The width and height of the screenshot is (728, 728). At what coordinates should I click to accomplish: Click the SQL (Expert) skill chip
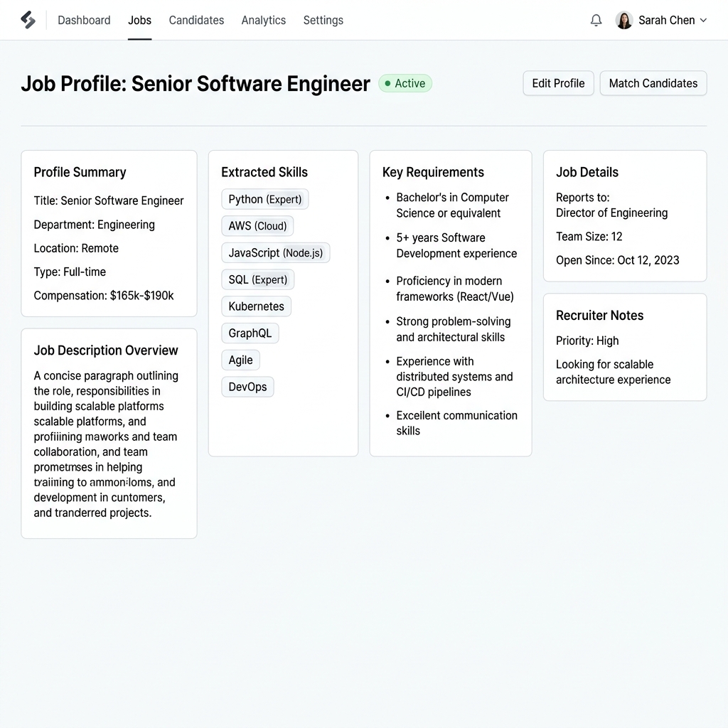[x=258, y=279]
